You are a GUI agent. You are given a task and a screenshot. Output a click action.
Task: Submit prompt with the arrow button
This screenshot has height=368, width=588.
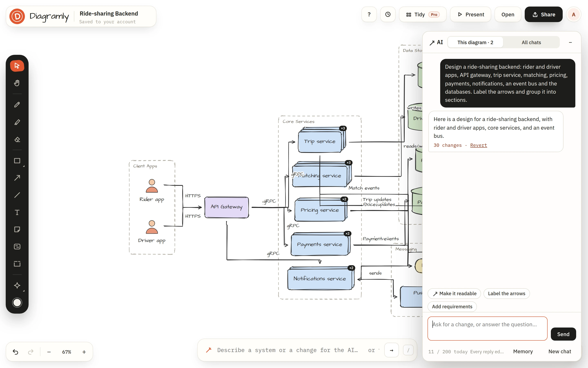click(391, 350)
